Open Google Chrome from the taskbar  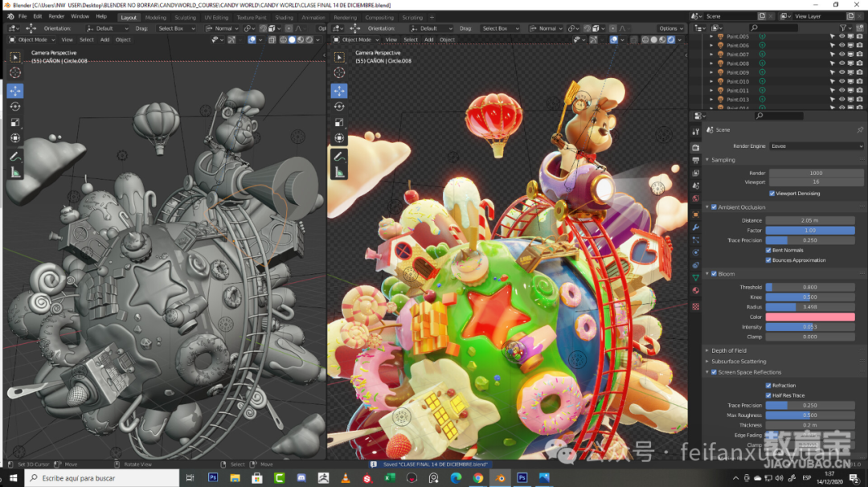pos(477,477)
